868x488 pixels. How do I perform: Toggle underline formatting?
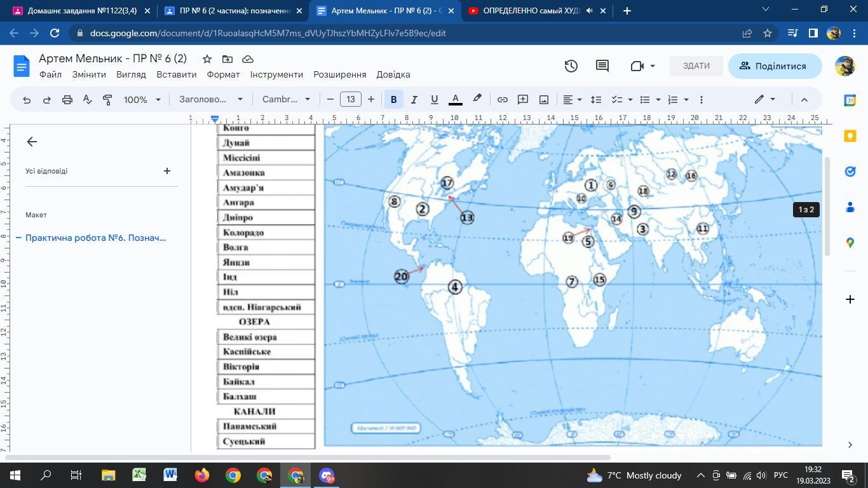tap(434, 100)
